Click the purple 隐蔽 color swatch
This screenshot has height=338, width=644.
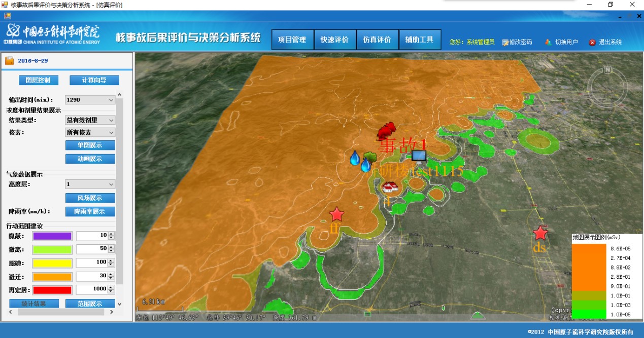tap(52, 236)
